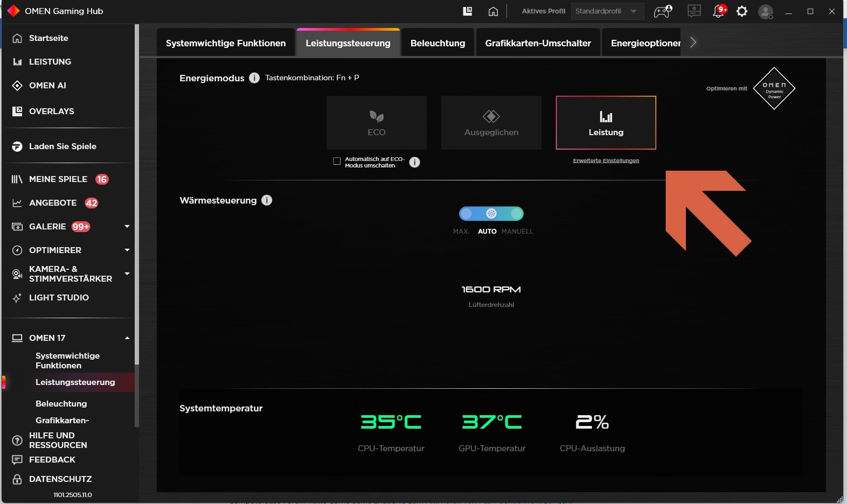Enable automatic switch to ECO mode checkbox
The width and height of the screenshot is (847, 504).
337,161
